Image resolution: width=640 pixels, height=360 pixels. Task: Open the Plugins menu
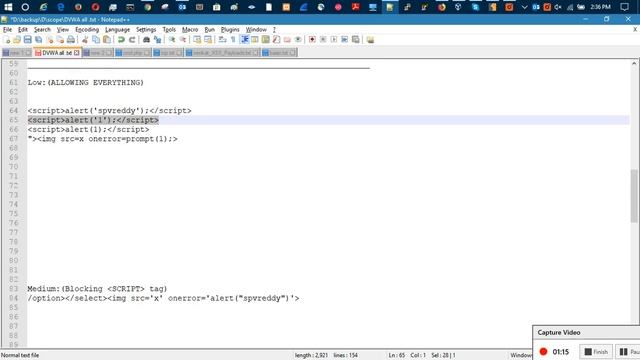click(x=230, y=30)
